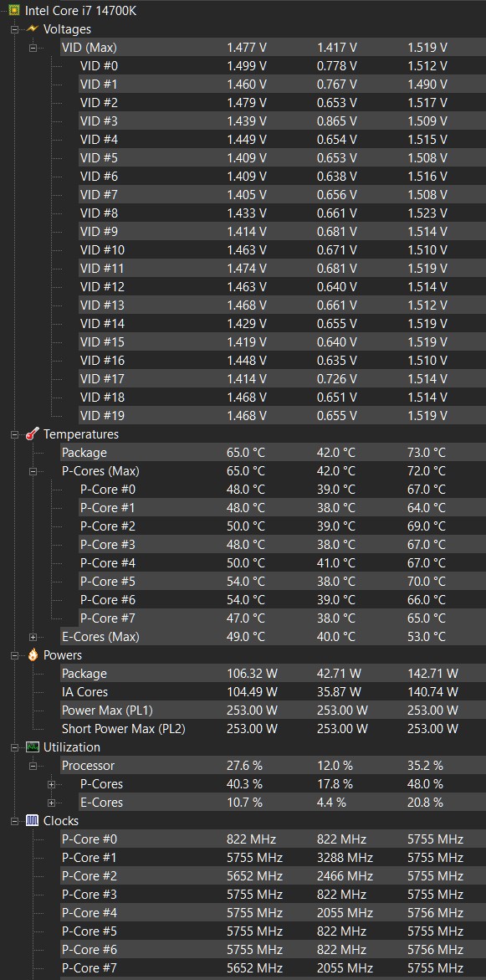Screen dimensions: 486x980
Task: Click the 5756 MHz max value for P-Core #6
Action: point(436,949)
